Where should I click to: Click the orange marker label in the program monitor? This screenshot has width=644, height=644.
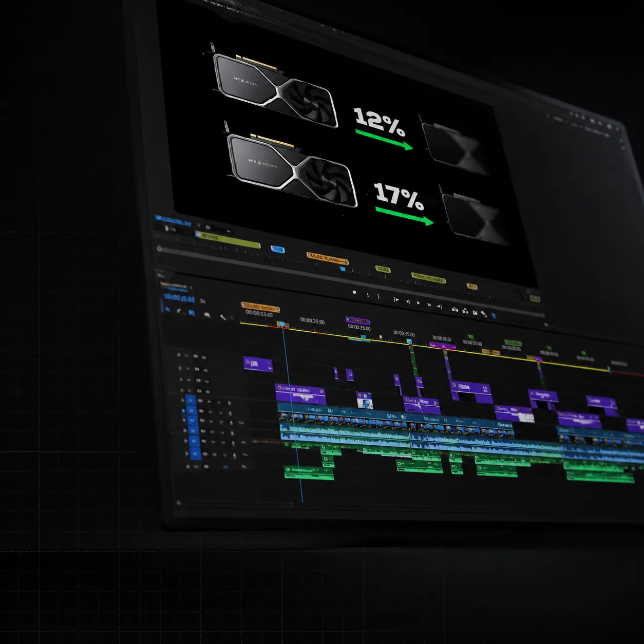328,258
